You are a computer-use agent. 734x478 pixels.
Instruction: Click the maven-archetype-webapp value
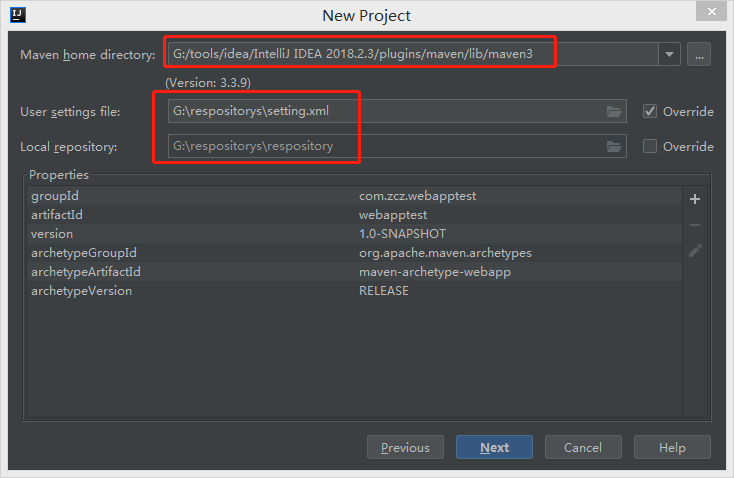coord(435,272)
